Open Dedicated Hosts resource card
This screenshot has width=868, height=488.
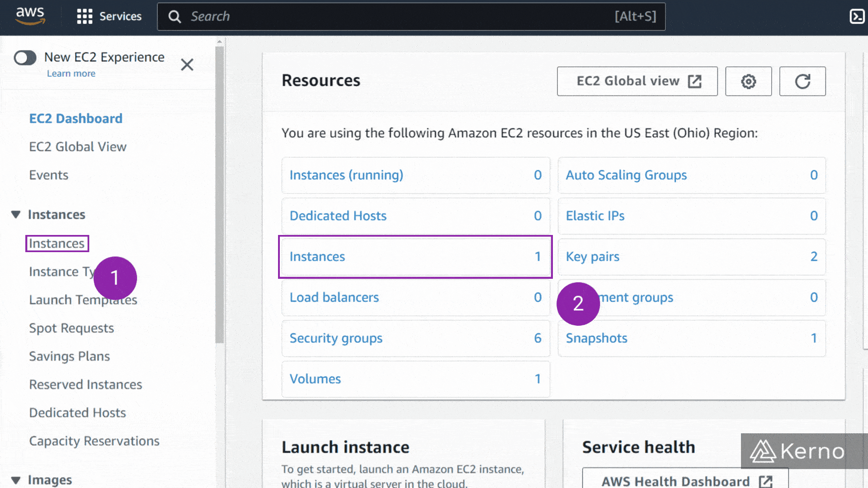point(415,216)
